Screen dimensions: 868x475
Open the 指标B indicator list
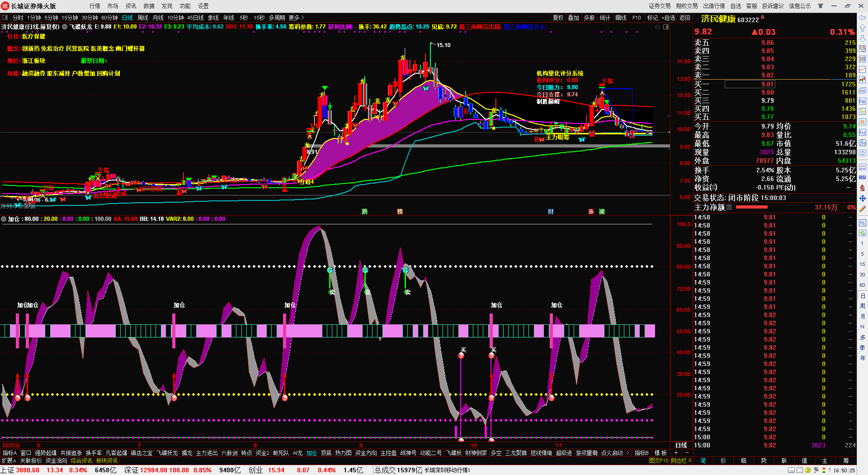[x=642, y=453]
